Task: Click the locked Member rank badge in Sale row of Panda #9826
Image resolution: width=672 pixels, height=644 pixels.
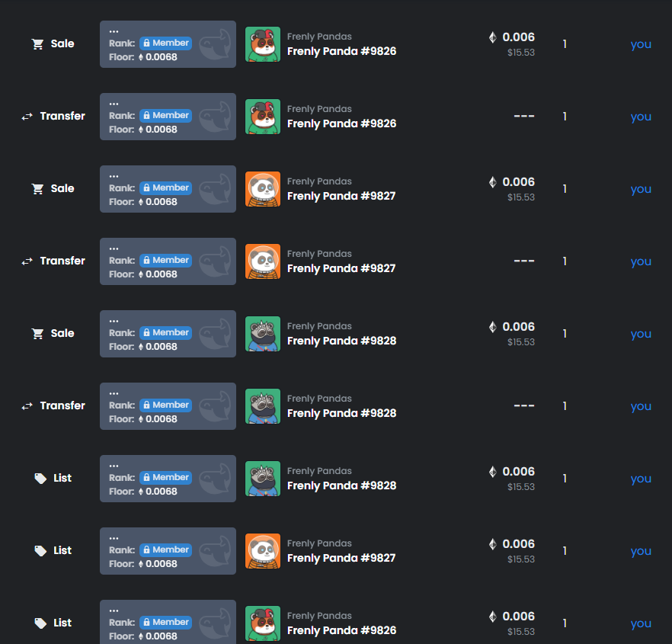Action: click(x=165, y=43)
